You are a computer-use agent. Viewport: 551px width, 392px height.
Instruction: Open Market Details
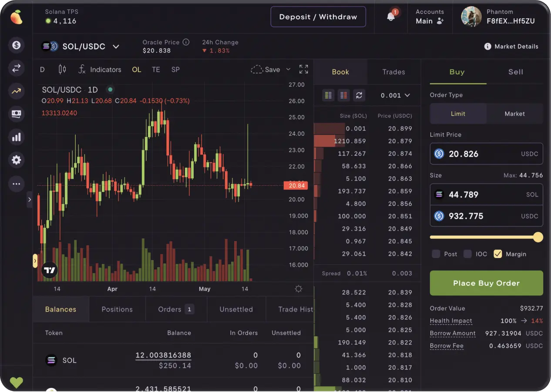(x=511, y=46)
